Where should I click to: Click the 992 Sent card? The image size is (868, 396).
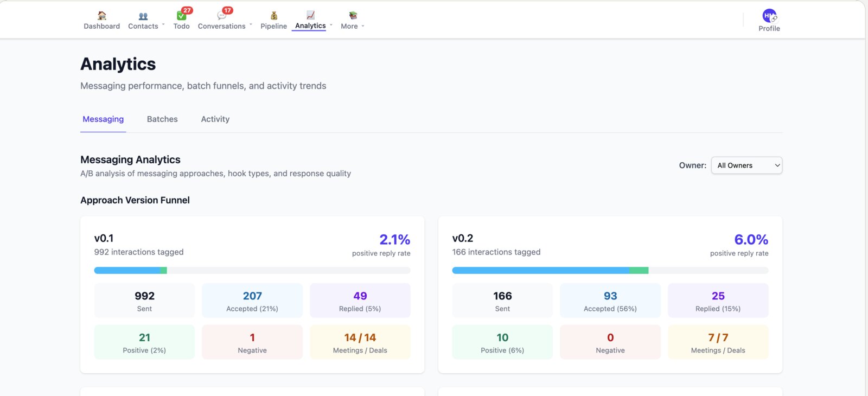[144, 301]
